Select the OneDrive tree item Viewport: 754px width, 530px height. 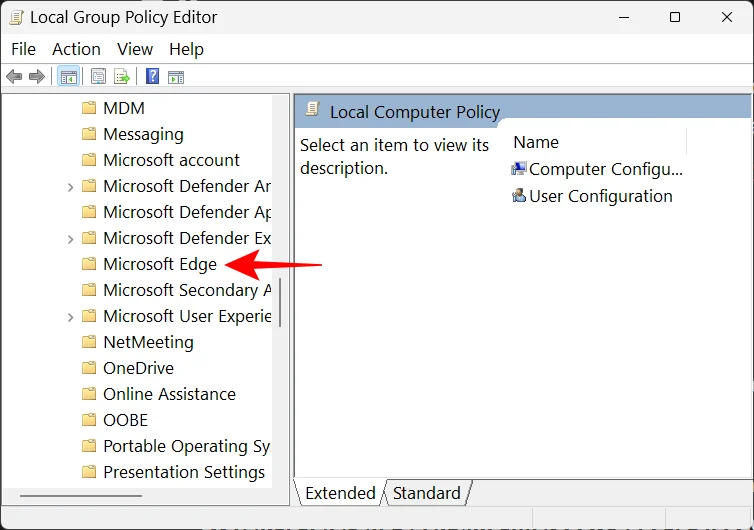(138, 368)
